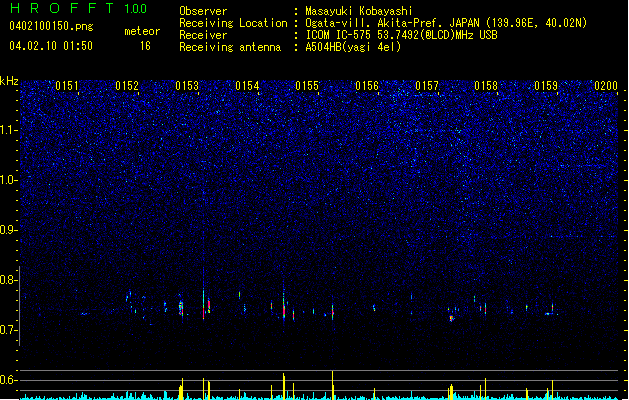The height and width of the screenshot is (400, 629).
Task: Click the 0200 time axis marker
Action: 606,86
